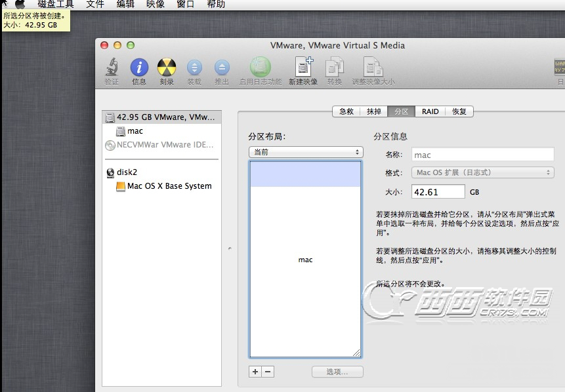The image size is (565, 392).
Task: Select disk2 in the sidebar
Action: point(162,172)
